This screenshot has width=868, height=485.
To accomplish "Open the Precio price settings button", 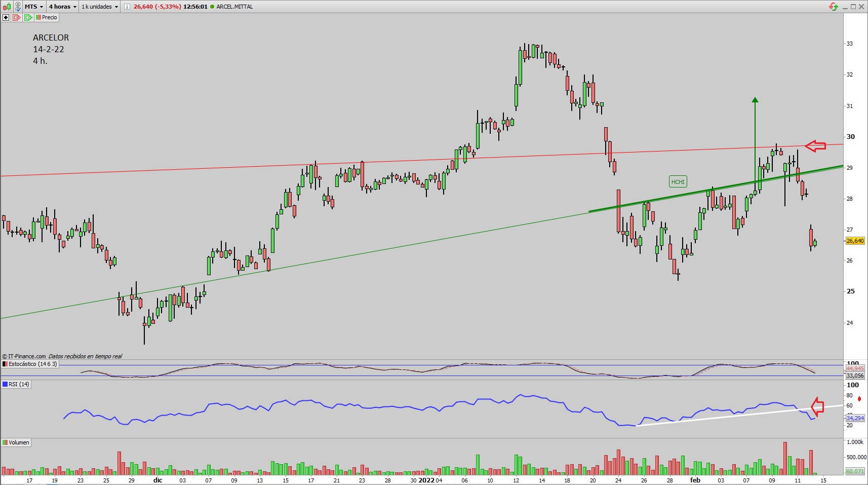I will tap(47, 17).
